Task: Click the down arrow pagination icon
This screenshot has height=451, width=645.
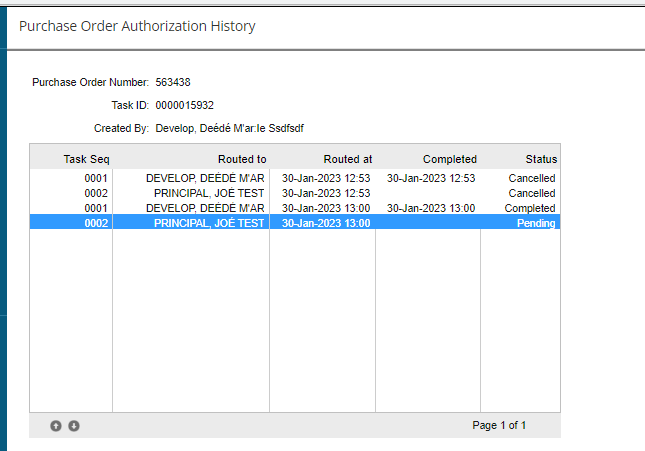Action: point(74,425)
